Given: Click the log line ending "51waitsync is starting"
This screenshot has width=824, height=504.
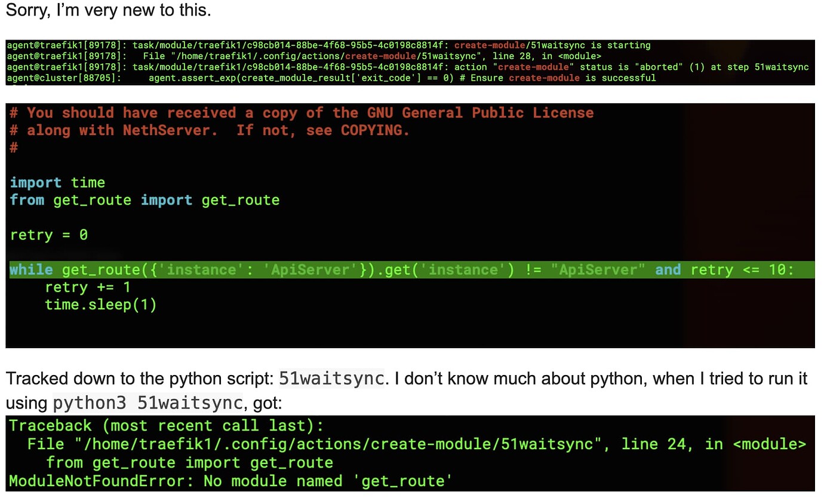Looking at the screenshot, I should click(328, 45).
